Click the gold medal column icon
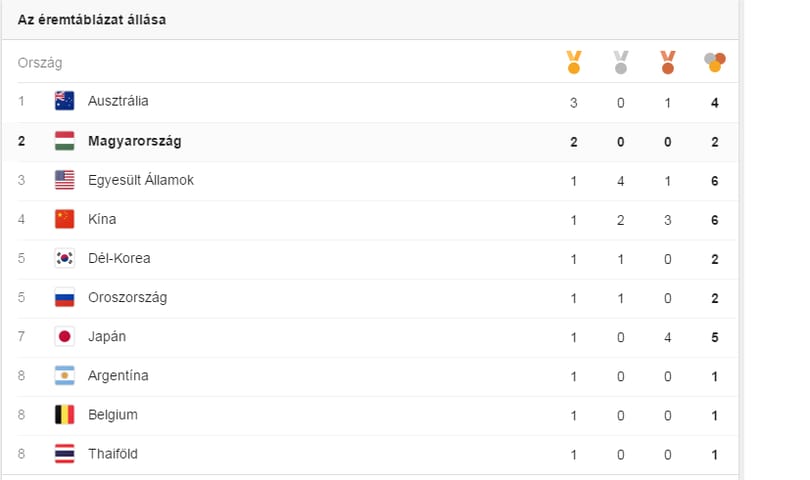Screen dimensions: 810x480 tap(573, 62)
